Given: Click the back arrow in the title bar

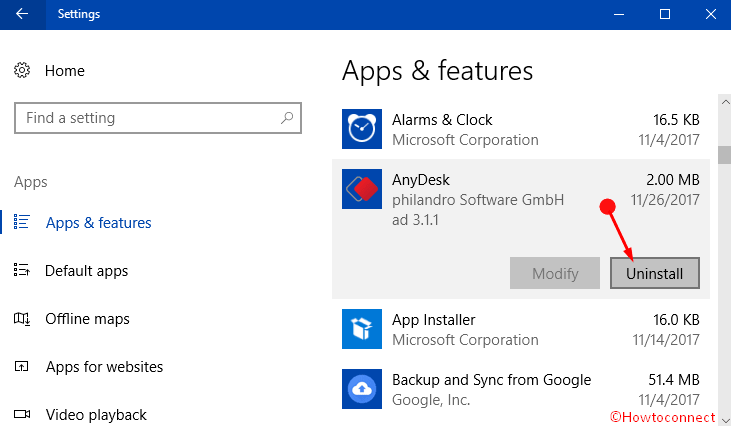Looking at the screenshot, I should click(x=22, y=14).
